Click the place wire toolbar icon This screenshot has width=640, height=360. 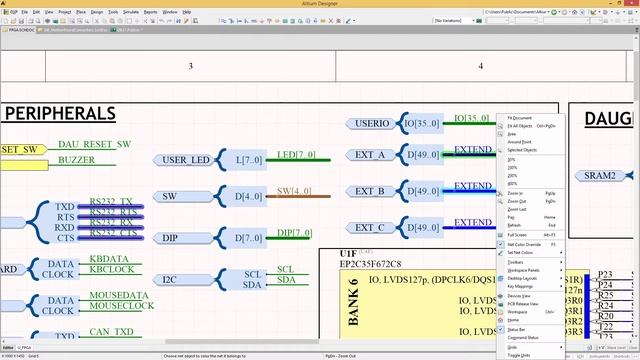[x=223, y=21]
